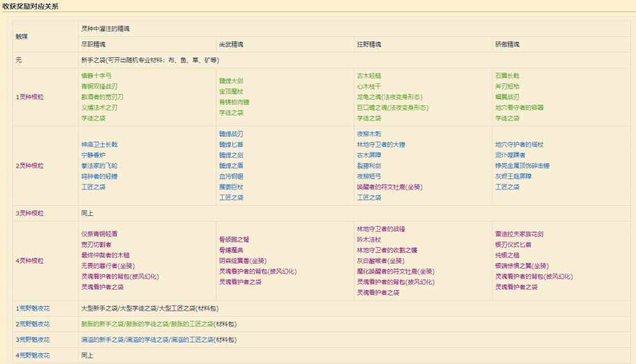Open the 石翼长戟 item link
Screen dimensions: 636x364
click(x=507, y=76)
